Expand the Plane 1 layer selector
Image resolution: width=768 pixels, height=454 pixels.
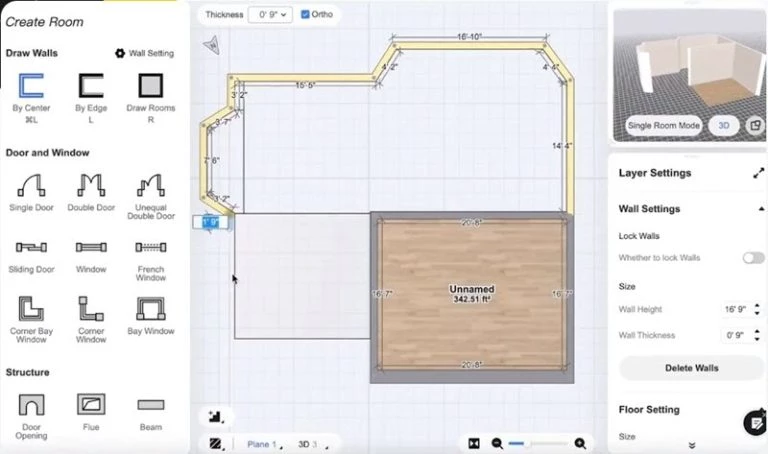263,444
